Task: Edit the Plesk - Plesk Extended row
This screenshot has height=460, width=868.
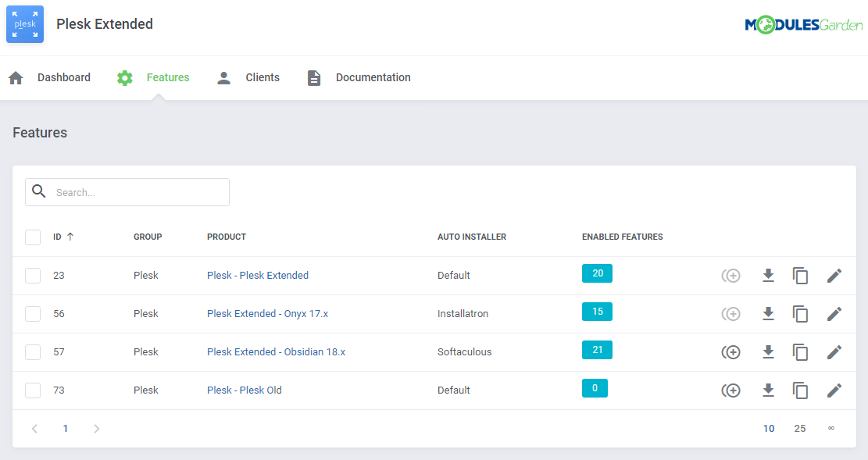Action: [834, 276]
